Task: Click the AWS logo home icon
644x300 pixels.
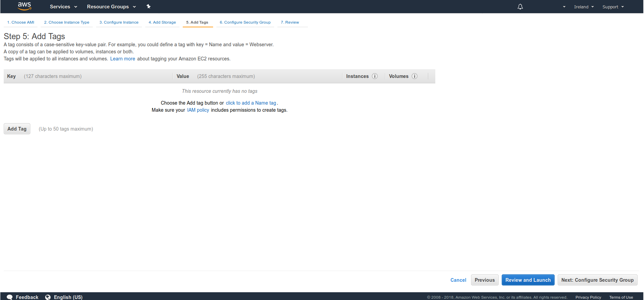Action: (x=24, y=6)
